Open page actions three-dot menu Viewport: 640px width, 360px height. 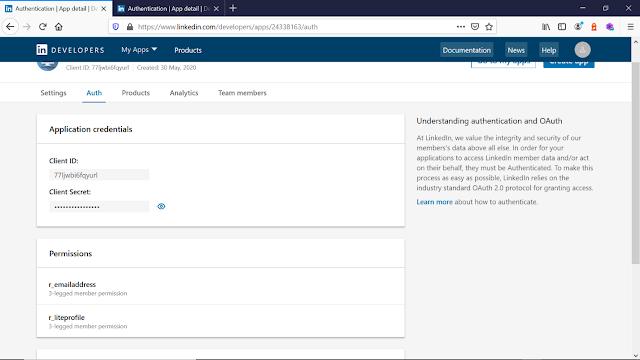coord(461,27)
